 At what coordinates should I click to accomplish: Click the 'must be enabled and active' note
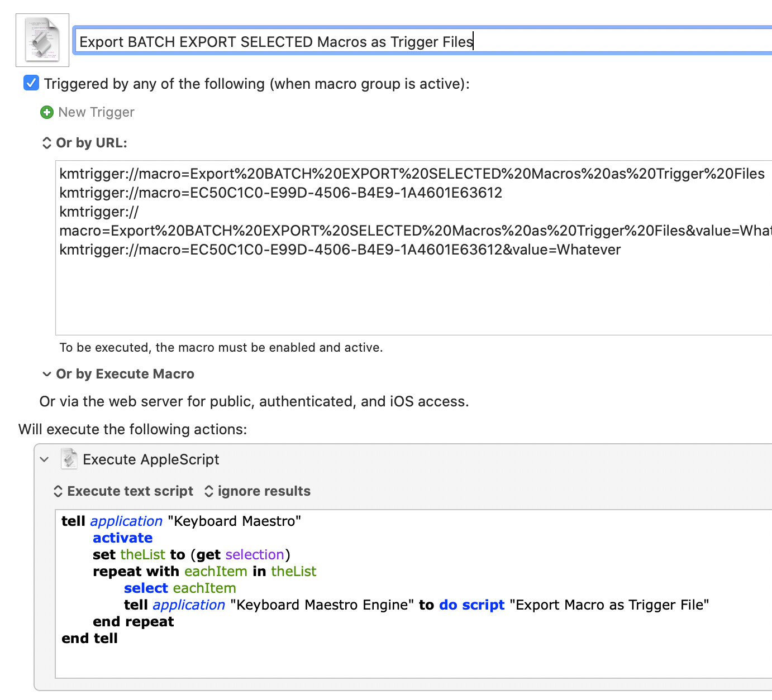pos(221,347)
